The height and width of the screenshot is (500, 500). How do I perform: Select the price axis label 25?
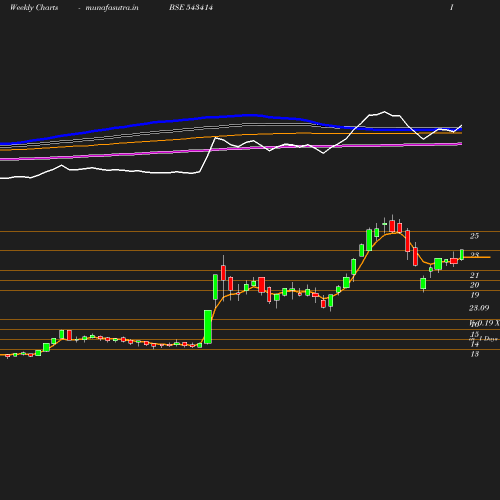click(x=474, y=236)
